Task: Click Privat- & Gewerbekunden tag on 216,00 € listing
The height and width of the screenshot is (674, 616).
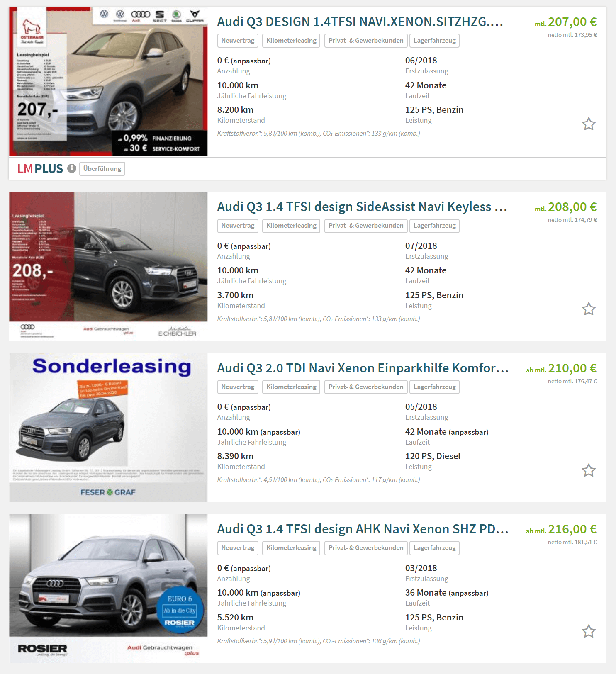Action: click(x=366, y=548)
